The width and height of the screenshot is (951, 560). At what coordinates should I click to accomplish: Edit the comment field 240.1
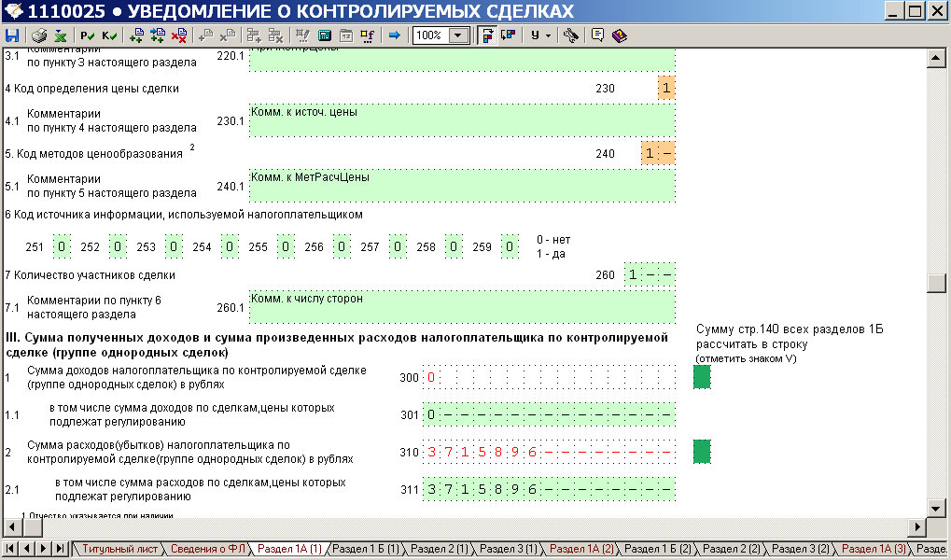point(462,187)
